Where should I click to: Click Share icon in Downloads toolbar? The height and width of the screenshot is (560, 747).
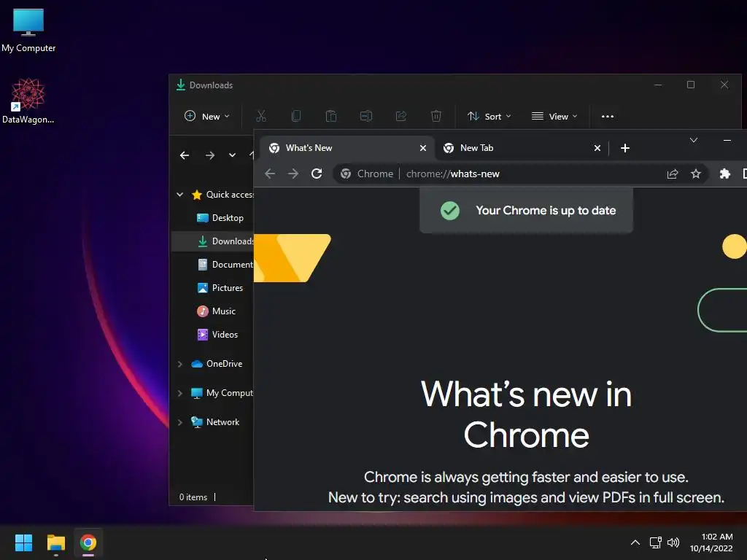click(x=401, y=116)
